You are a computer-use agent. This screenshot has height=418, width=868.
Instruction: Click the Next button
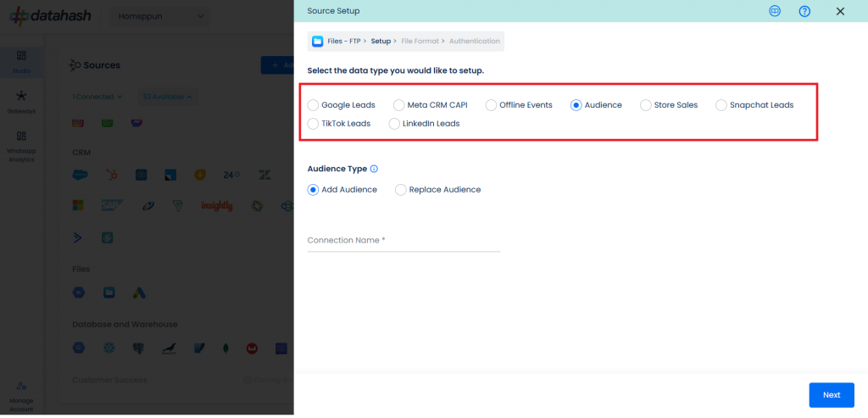832,395
